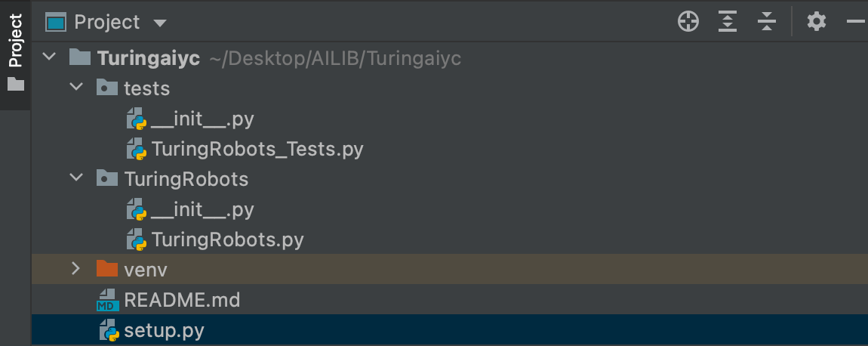Select __init__.py under TuringRobots folder
Image resolution: width=868 pixels, height=346 pixels.
point(202,210)
